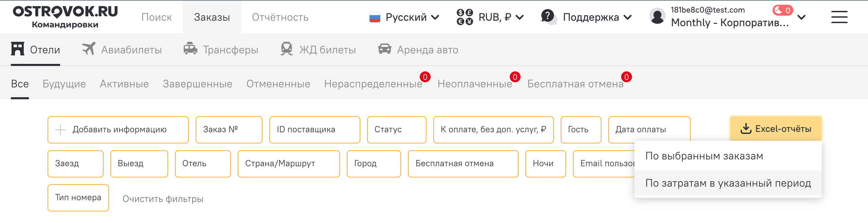Viewport: 868px width, 223px height.
Task: Click the Ostrovok.ru Командировки logo
Action: click(65, 16)
